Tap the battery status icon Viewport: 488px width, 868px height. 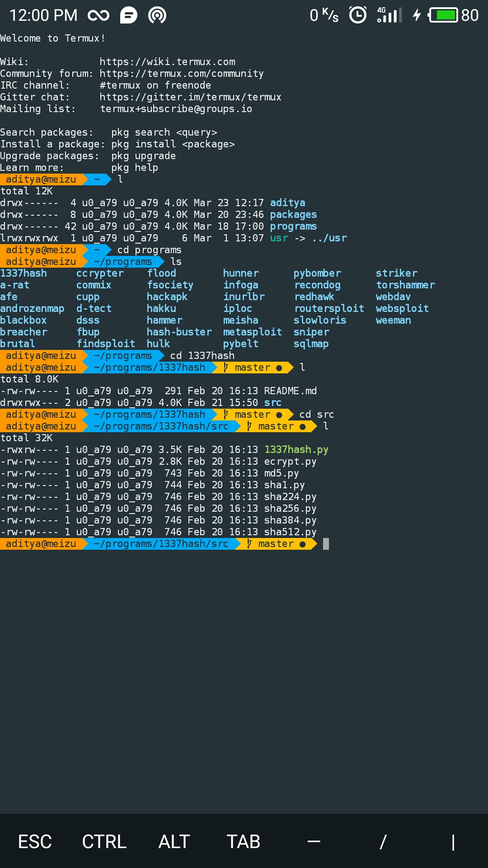443,15
